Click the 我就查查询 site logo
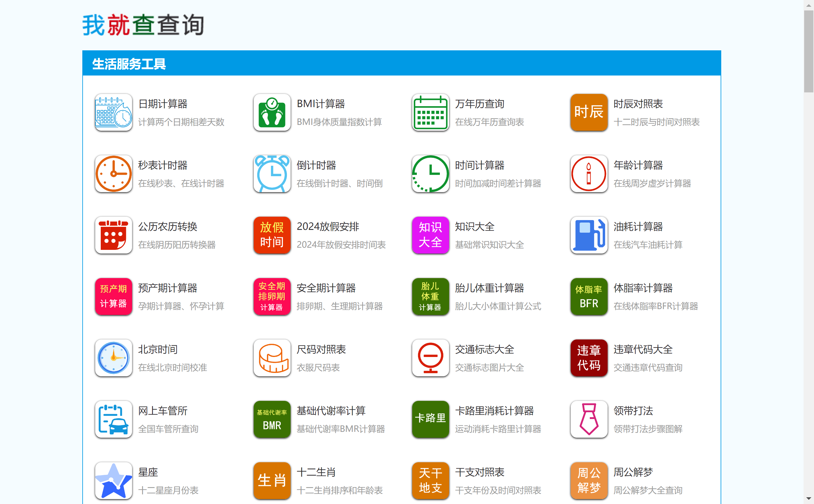Image resolution: width=814 pixels, height=504 pixels. [x=143, y=25]
